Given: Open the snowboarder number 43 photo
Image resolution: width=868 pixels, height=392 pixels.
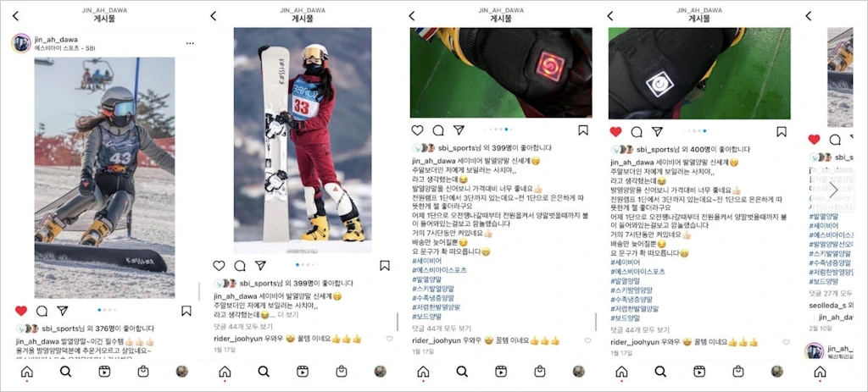Looking at the screenshot, I should 104,178.
